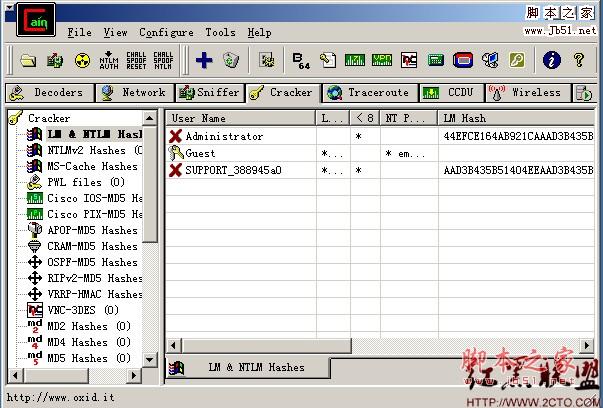Select the Cracker root tree node

click(x=49, y=118)
